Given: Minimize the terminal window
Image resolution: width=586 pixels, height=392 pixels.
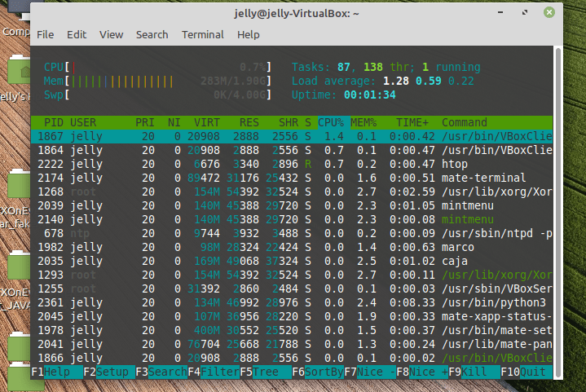Looking at the screenshot, I should pyautogui.click(x=500, y=13).
